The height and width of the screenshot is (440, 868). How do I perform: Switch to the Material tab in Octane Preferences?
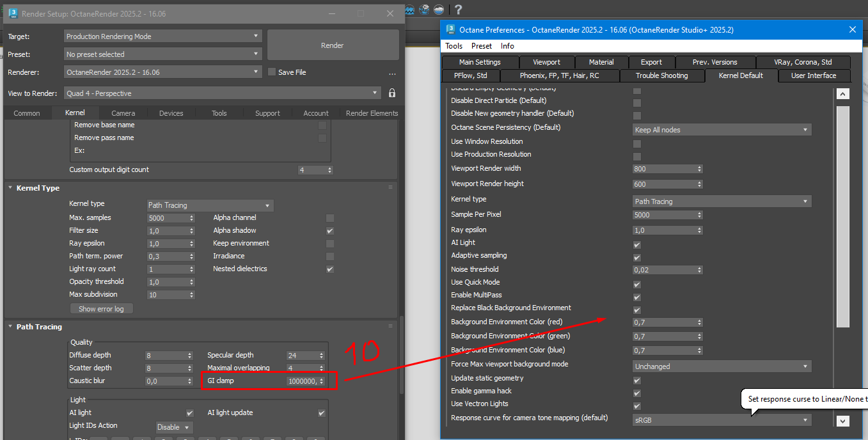coord(601,62)
